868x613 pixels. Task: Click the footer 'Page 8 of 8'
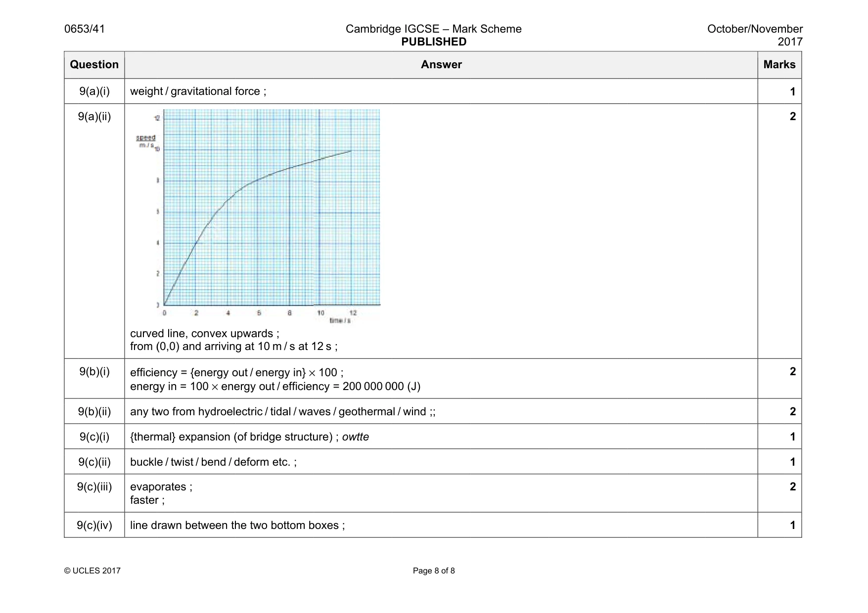(434, 571)
